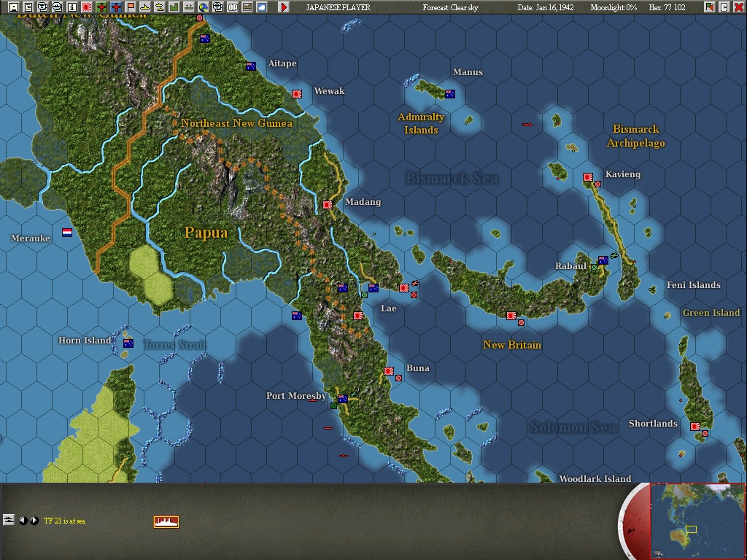Click the white letter i information icon
747x560 pixels.
[72, 7]
